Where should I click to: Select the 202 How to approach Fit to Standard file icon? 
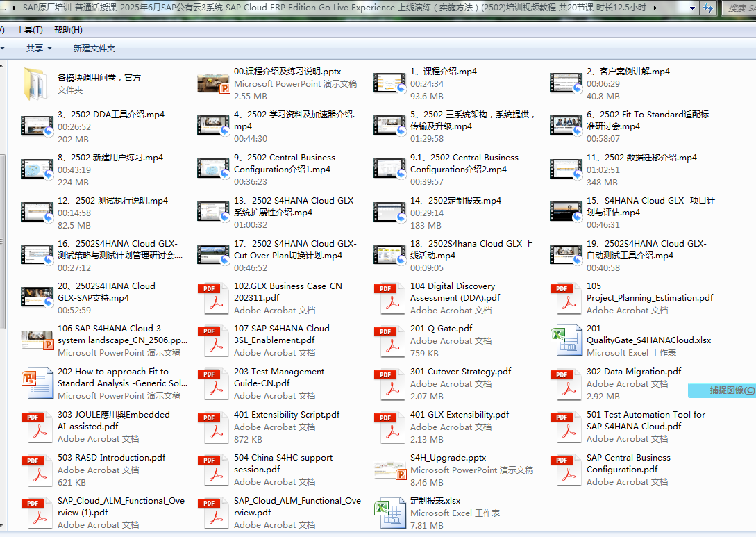37,384
